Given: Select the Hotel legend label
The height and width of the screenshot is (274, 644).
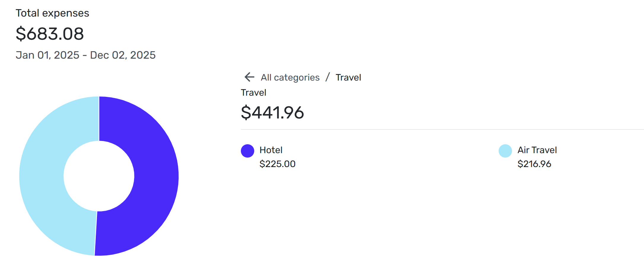Looking at the screenshot, I should pos(271,150).
